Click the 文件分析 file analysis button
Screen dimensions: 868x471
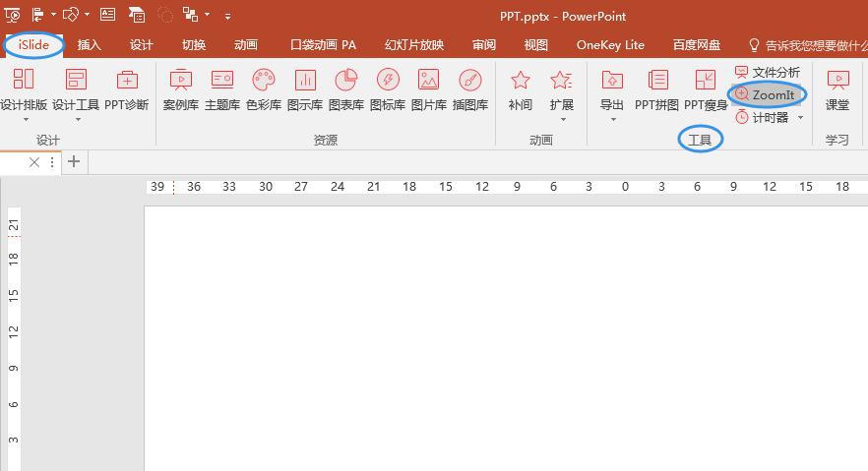coord(768,73)
